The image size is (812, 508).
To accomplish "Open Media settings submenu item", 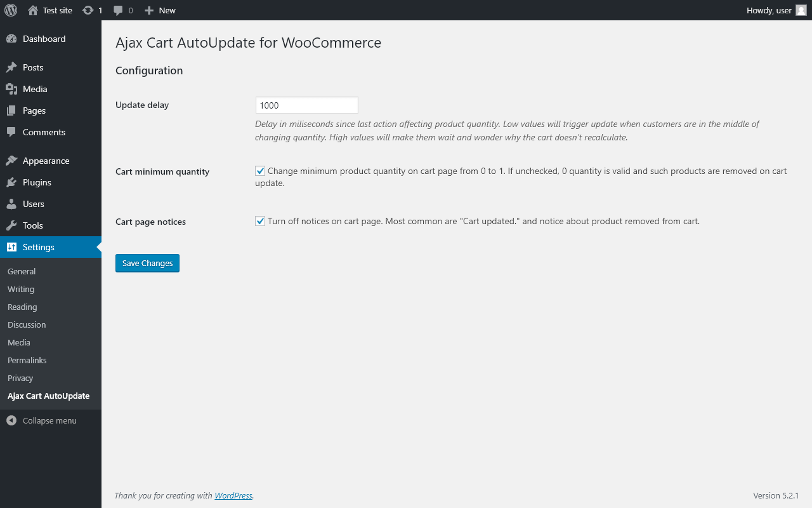I will pos(19,342).
